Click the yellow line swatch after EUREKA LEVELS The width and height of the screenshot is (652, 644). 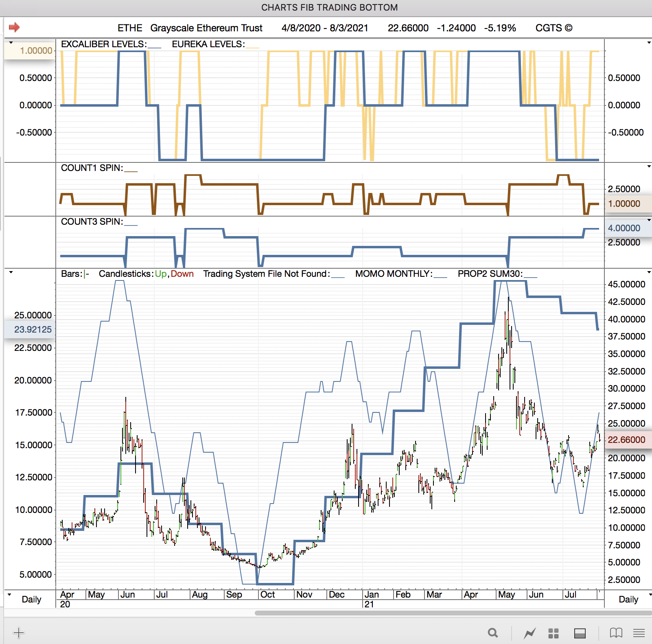(x=252, y=47)
